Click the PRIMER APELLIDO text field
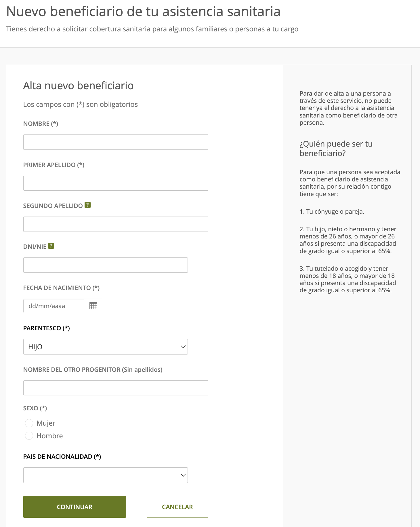This screenshot has width=420, height=527. tap(115, 183)
